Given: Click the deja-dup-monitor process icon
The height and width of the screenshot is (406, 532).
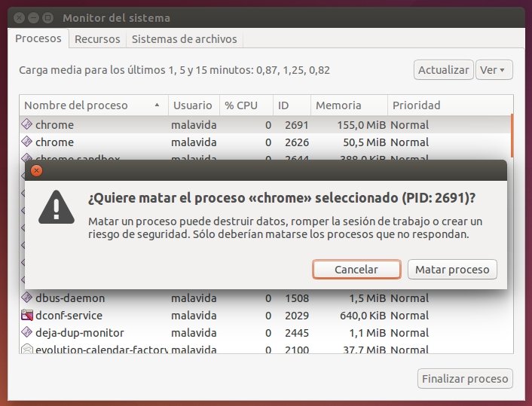Looking at the screenshot, I should (27, 332).
